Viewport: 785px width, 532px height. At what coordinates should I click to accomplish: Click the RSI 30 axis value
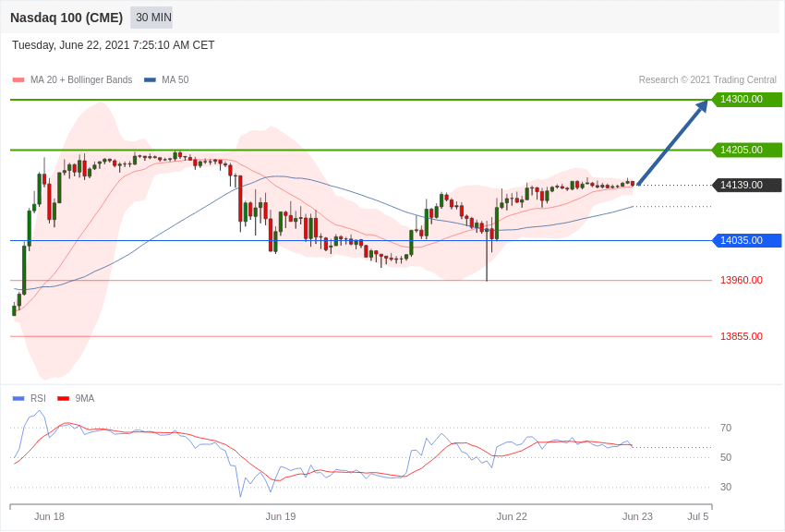tap(726, 487)
